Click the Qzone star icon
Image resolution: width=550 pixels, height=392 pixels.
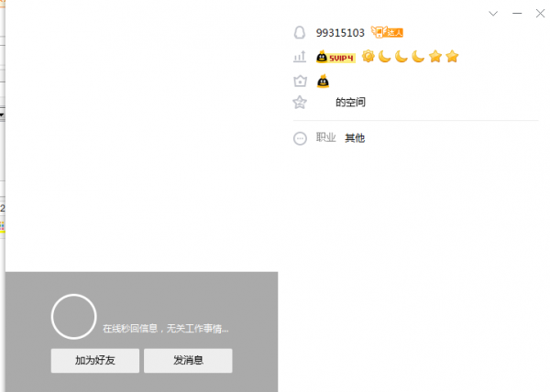click(300, 103)
